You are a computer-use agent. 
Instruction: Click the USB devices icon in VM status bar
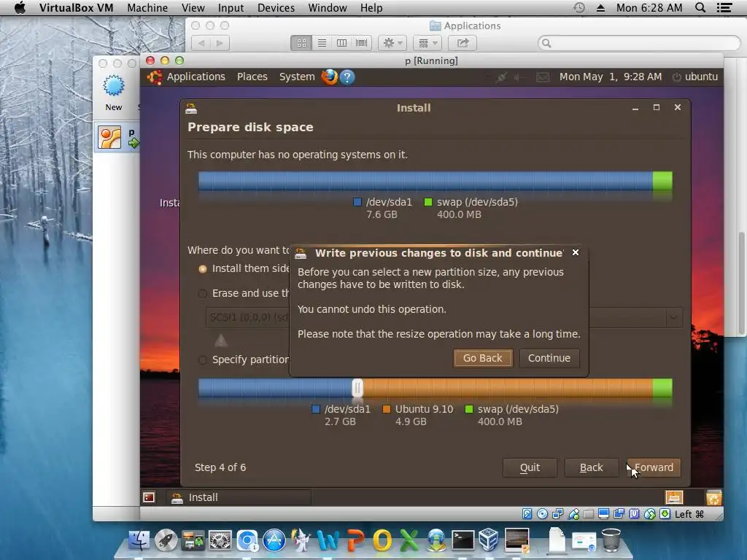pyautogui.click(x=573, y=514)
